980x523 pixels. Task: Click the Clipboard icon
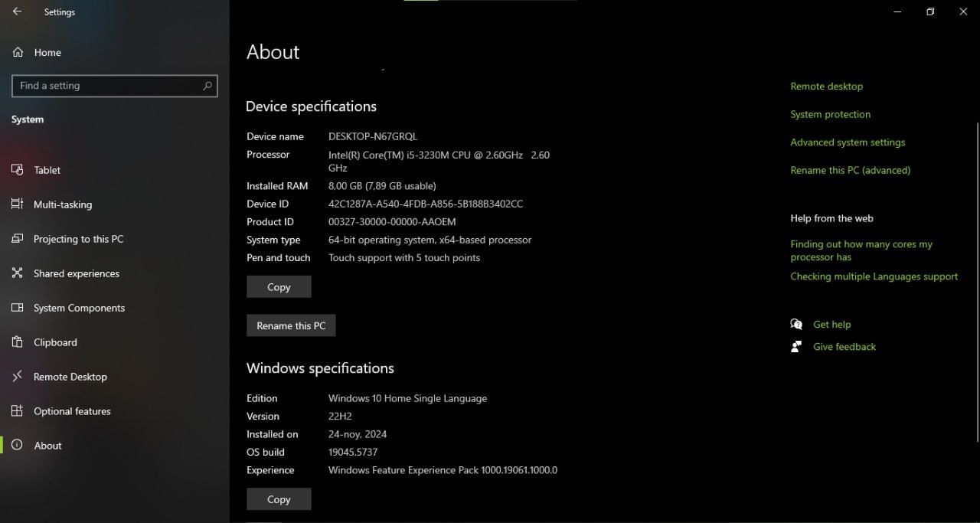[x=17, y=342]
